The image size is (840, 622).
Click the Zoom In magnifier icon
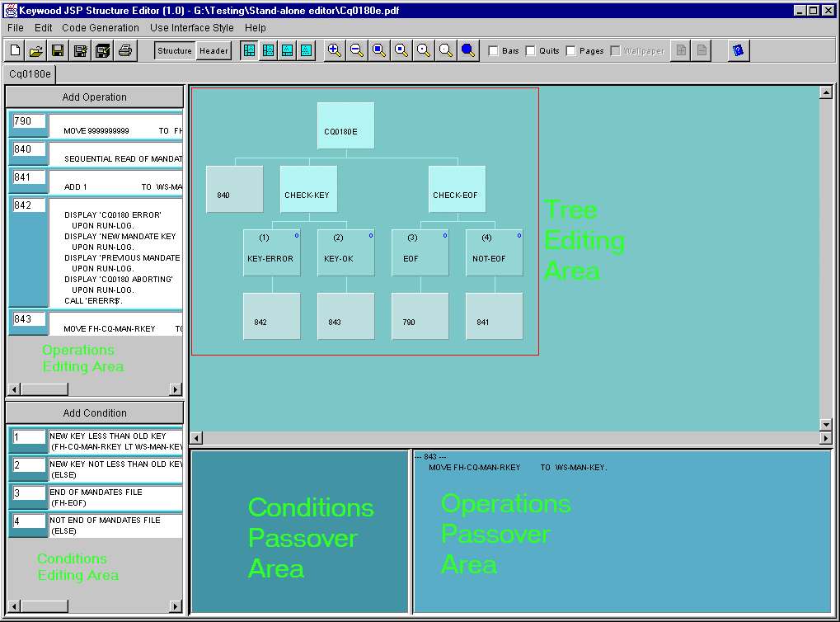[334, 50]
